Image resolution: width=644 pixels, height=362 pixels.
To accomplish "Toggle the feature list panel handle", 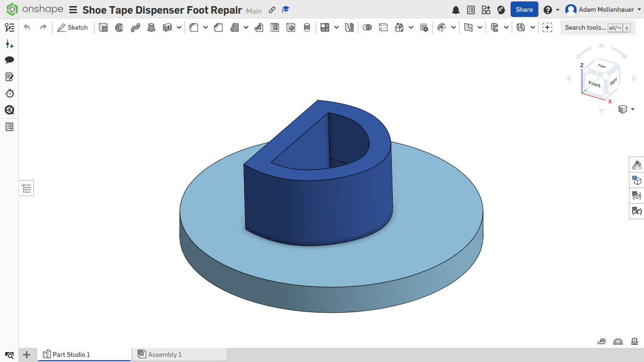I will coord(26,189).
